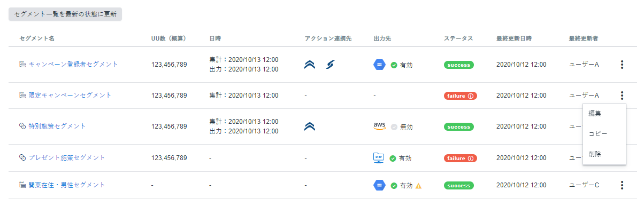Open kebab menu for ユーザーC row
The height and width of the screenshot is (206, 644).
point(622,185)
